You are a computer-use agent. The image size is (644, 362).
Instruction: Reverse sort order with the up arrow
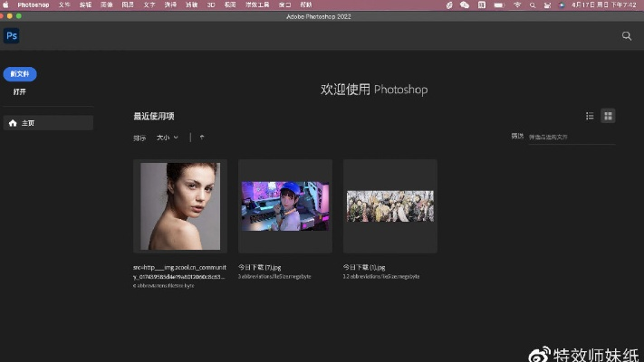click(x=202, y=138)
